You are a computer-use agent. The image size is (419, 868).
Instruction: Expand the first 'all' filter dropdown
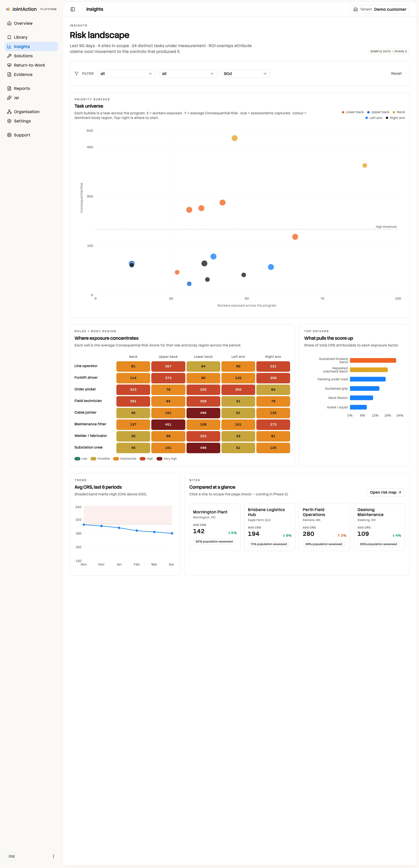pyautogui.click(x=126, y=73)
